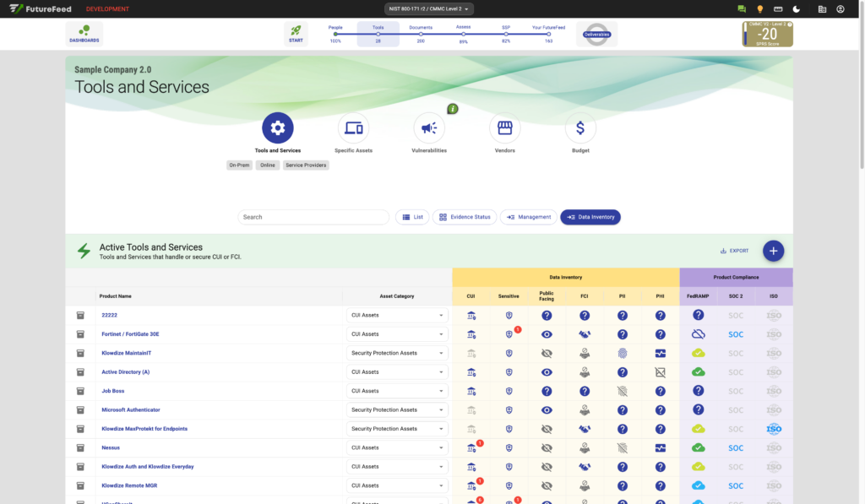Image resolution: width=865 pixels, height=504 pixels.
Task: Switch to the List view tab
Action: [412, 217]
